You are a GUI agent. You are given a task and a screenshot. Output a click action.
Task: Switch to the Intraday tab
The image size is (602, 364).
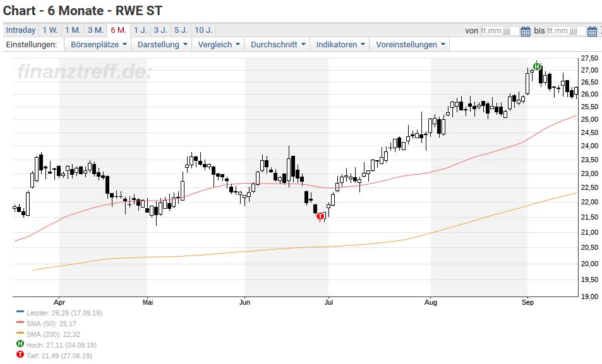point(21,30)
